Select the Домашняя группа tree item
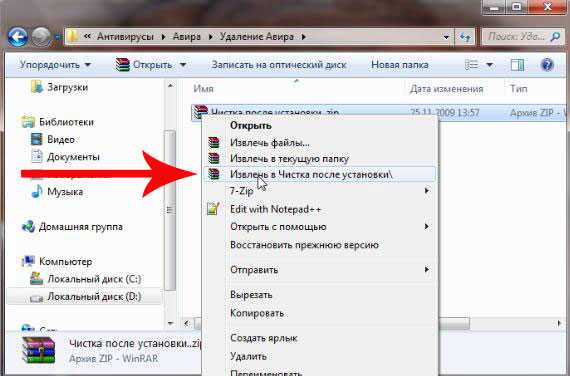This screenshot has width=570, height=376. click(x=81, y=227)
